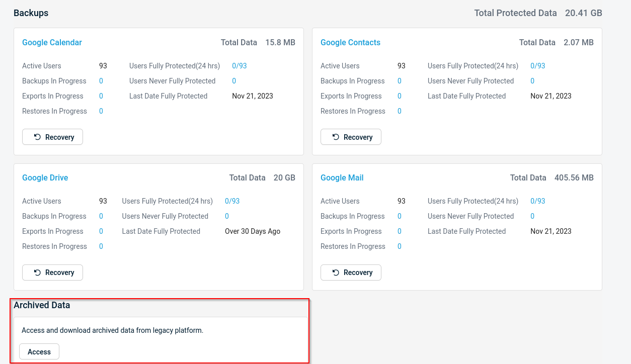Select the 20.41 GB total protected data value
The image size is (631, 364).
coord(584,13)
